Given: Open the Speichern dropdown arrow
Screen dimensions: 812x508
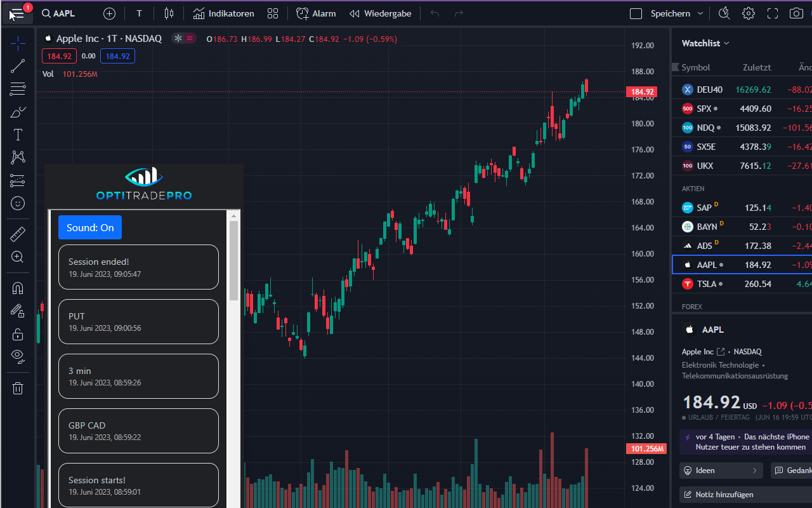Looking at the screenshot, I should pyautogui.click(x=700, y=13).
